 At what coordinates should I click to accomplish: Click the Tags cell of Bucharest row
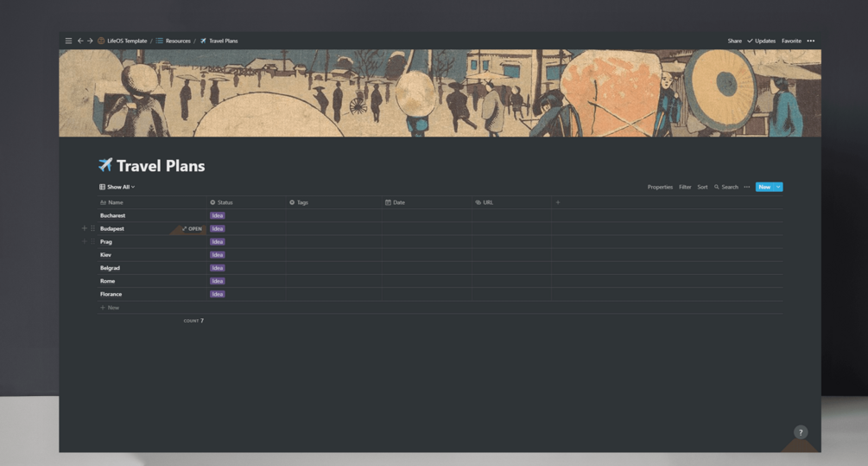coord(333,215)
